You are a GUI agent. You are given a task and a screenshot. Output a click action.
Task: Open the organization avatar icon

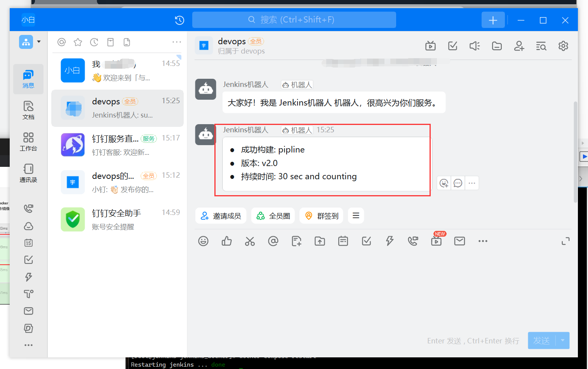[x=26, y=42]
